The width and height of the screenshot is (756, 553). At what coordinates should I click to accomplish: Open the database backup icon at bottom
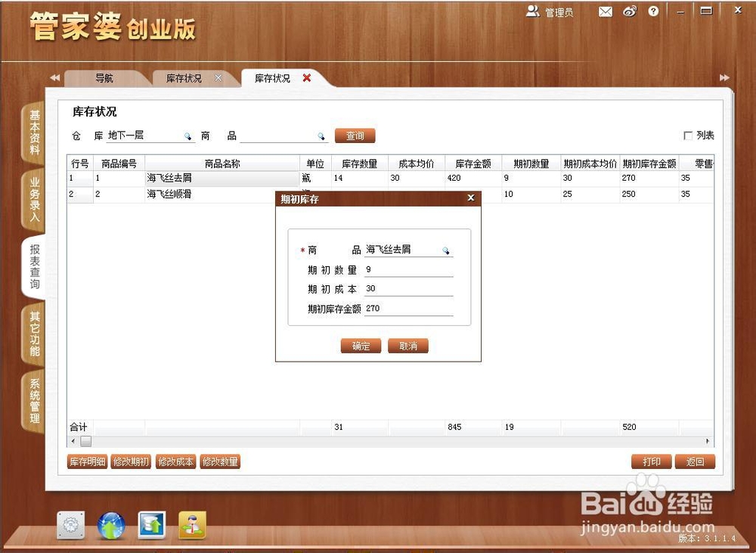click(152, 525)
